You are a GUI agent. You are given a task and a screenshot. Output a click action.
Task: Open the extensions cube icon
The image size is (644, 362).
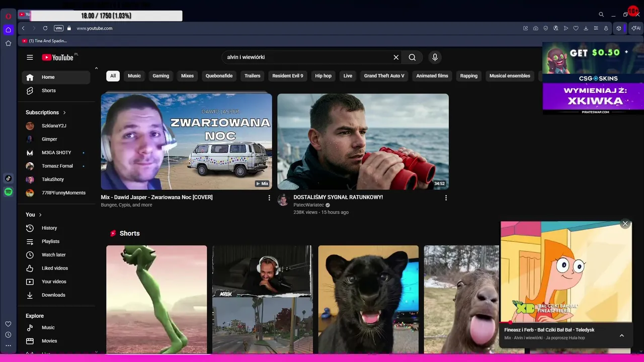coord(619,28)
